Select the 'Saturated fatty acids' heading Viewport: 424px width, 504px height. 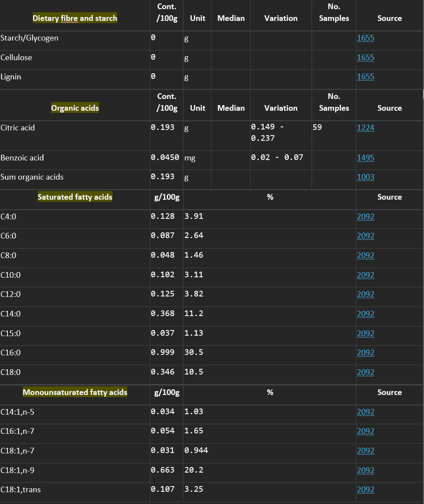point(75,197)
